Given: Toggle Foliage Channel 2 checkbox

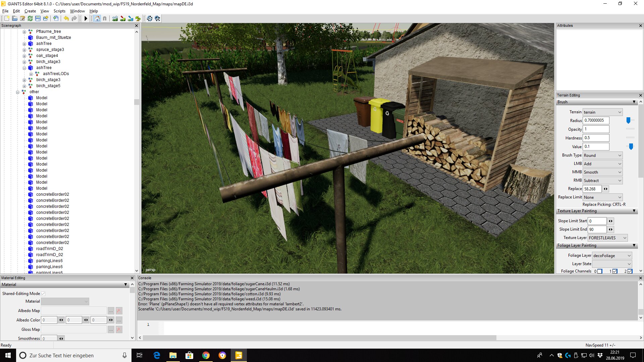Looking at the screenshot, I should tap(630, 271).
